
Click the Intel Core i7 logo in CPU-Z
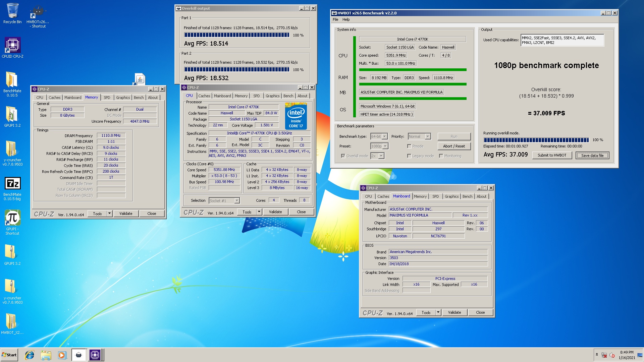point(296,116)
